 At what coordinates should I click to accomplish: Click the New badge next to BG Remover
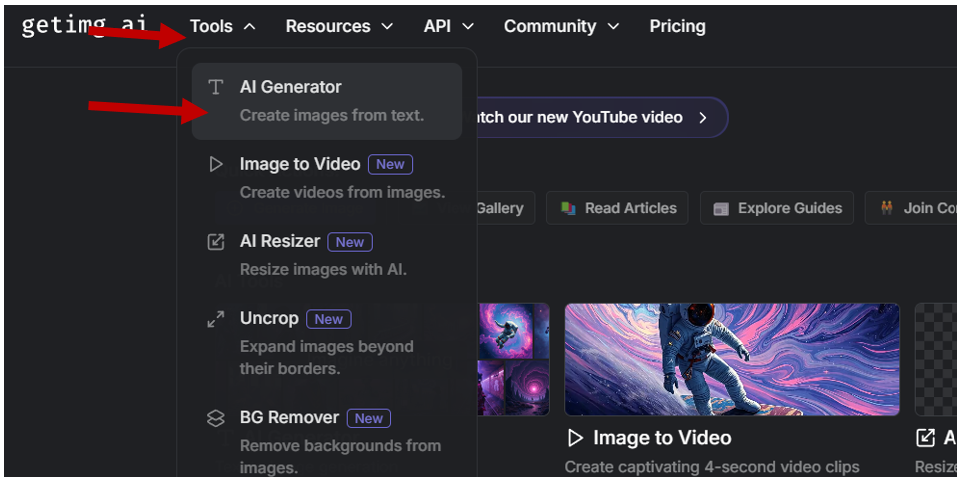tap(369, 418)
